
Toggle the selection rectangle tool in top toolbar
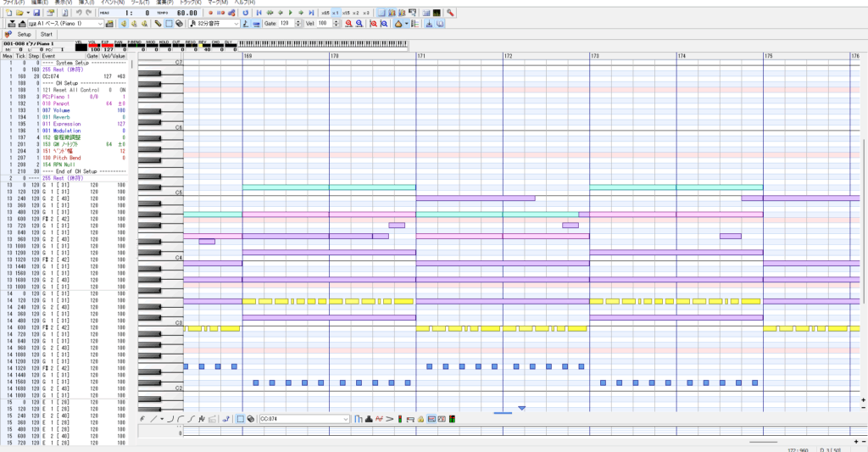(169, 24)
